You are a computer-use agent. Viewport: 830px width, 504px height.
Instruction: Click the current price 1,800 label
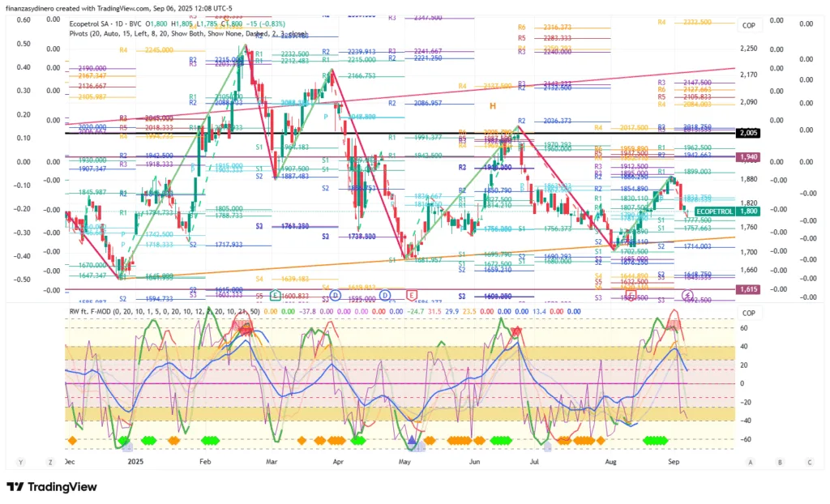(x=748, y=211)
